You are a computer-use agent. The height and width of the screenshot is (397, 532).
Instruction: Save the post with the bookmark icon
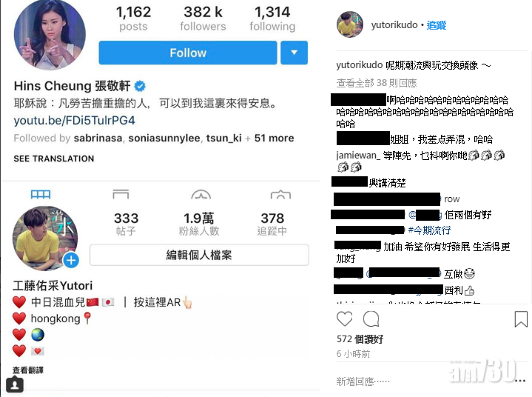(x=521, y=319)
